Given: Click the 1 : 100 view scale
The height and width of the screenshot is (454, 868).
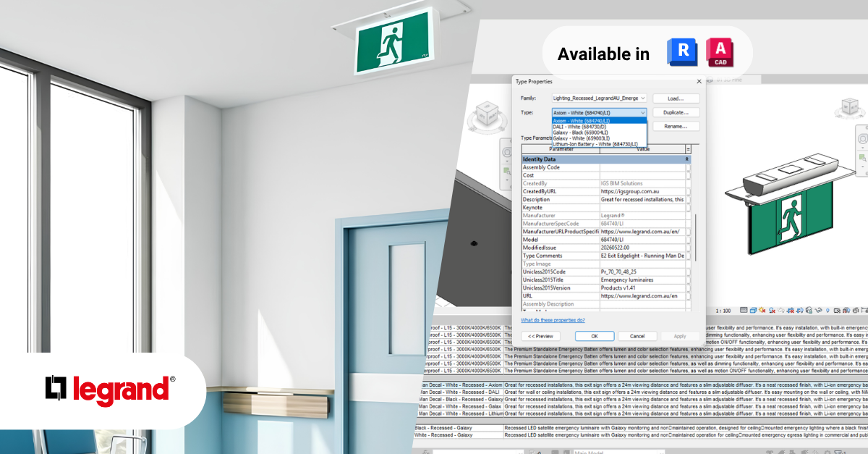Looking at the screenshot, I should pyautogui.click(x=723, y=311).
